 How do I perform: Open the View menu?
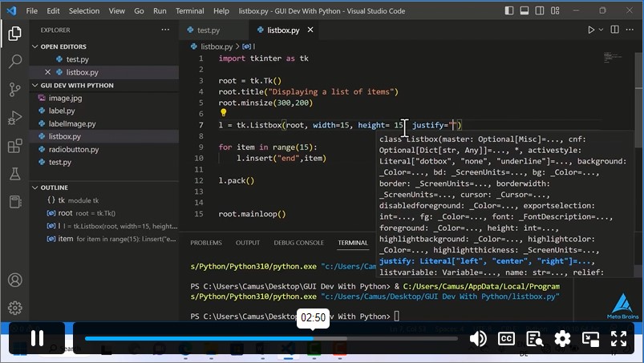point(116,11)
